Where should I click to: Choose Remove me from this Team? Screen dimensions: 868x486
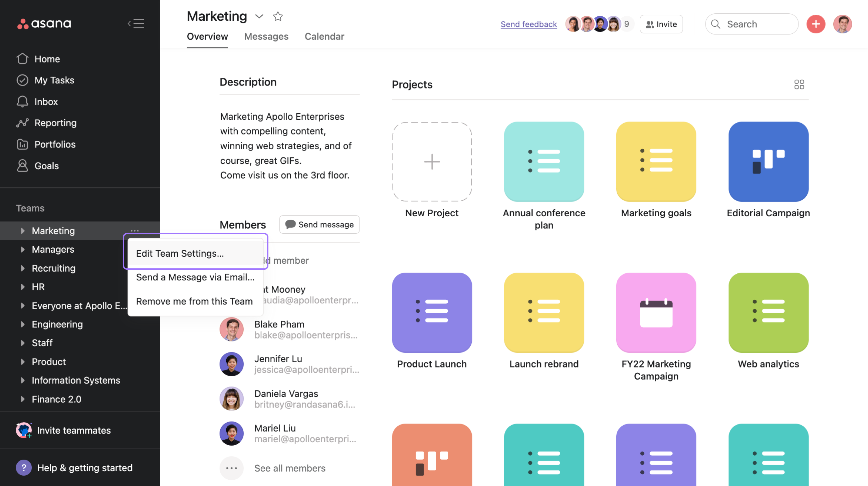tap(195, 301)
